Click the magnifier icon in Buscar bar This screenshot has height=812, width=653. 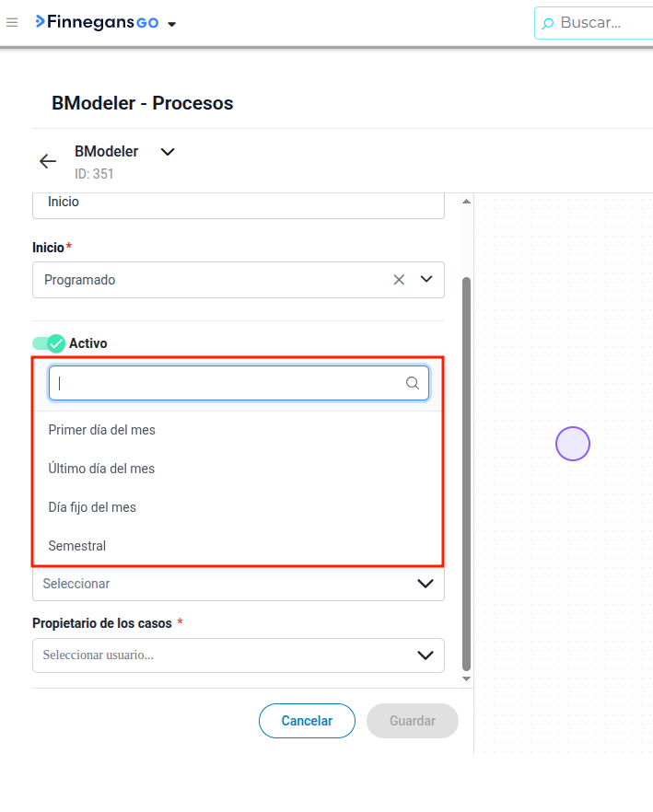pyautogui.click(x=547, y=23)
